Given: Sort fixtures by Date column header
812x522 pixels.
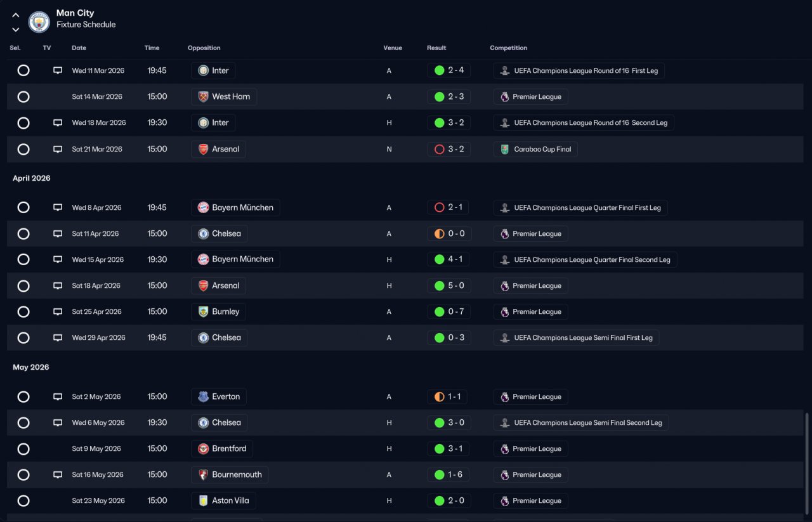Looking at the screenshot, I should point(79,48).
